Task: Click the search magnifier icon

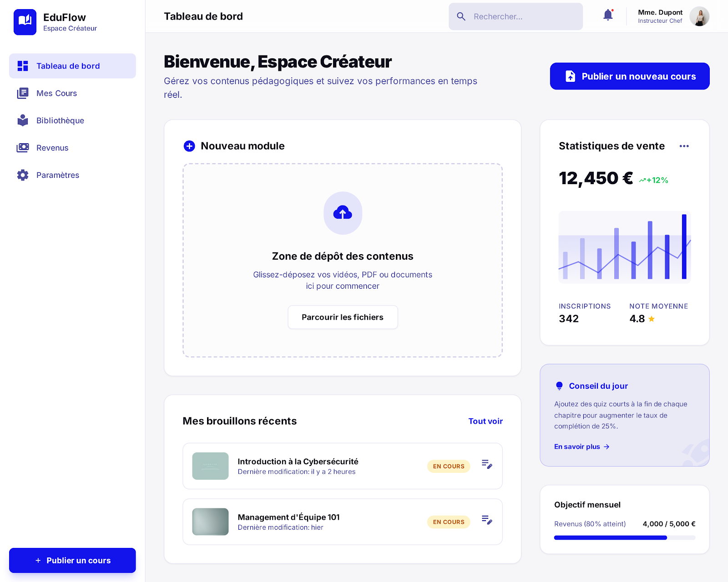Action: point(461,17)
